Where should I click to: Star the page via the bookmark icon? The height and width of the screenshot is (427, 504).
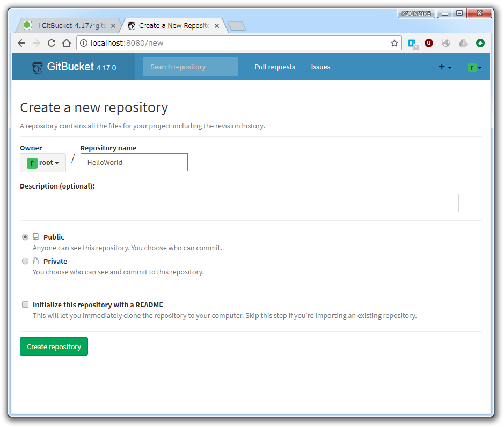pos(395,43)
